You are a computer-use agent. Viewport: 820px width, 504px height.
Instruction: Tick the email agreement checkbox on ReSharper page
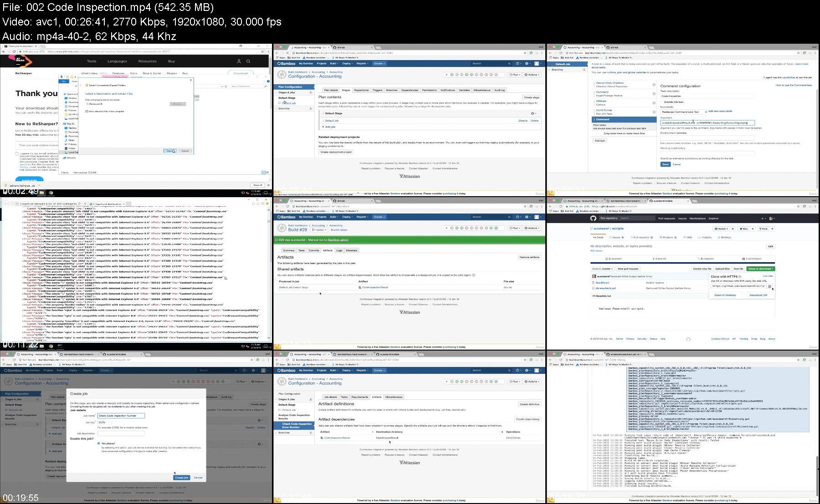coord(17,154)
